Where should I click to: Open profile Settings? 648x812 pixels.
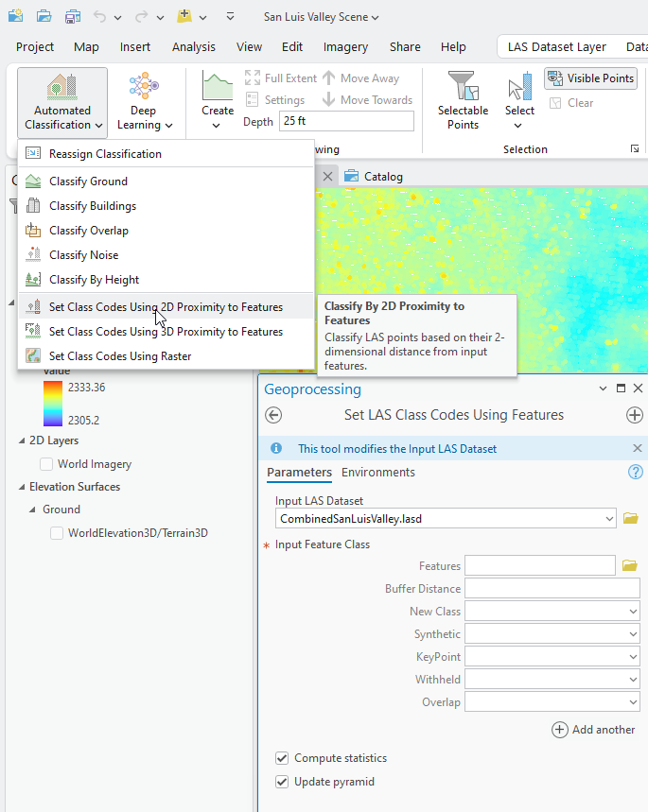[274, 100]
